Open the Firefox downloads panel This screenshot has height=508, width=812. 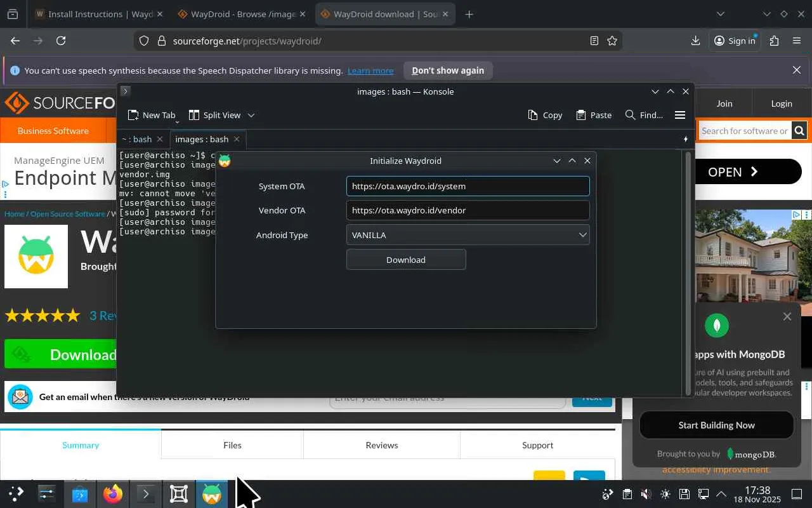695,41
